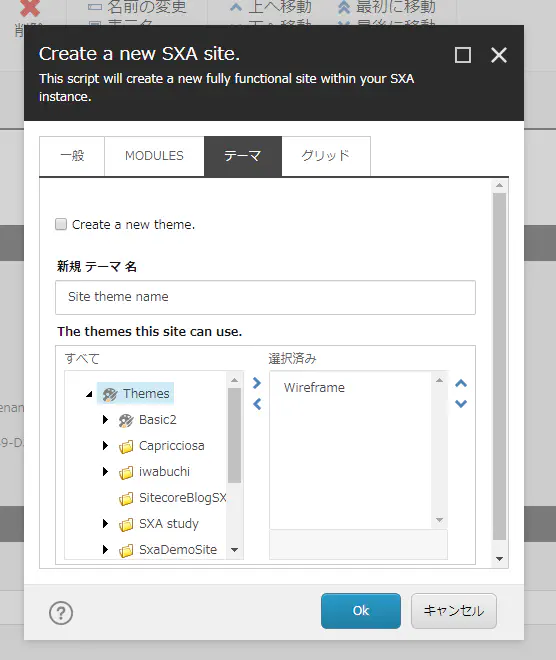Expand the Capricciosa tree node
The image size is (556, 660).
click(x=105, y=446)
